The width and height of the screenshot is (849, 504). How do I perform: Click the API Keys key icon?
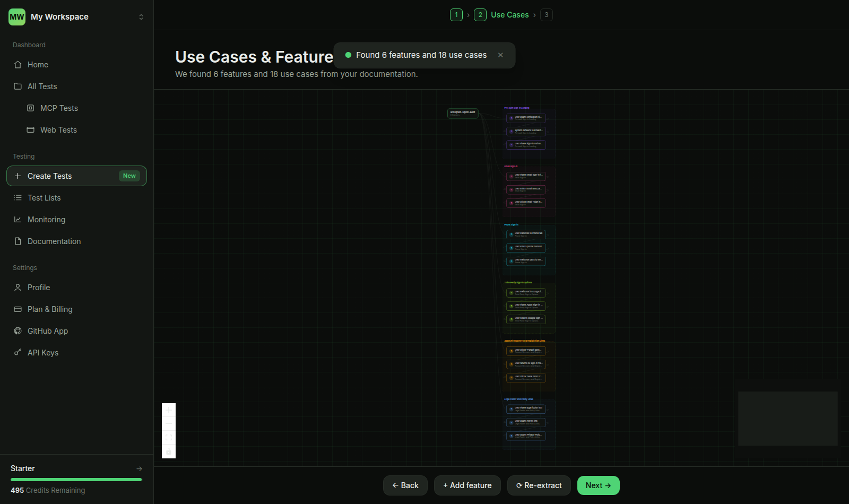pyautogui.click(x=18, y=353)
